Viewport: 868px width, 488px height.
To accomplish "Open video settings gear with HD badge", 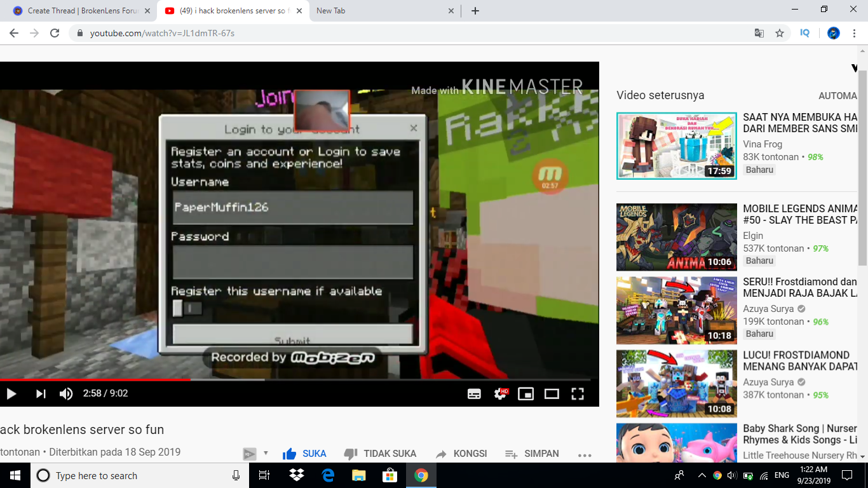I will pyautogui.click(x=501, y=394).
